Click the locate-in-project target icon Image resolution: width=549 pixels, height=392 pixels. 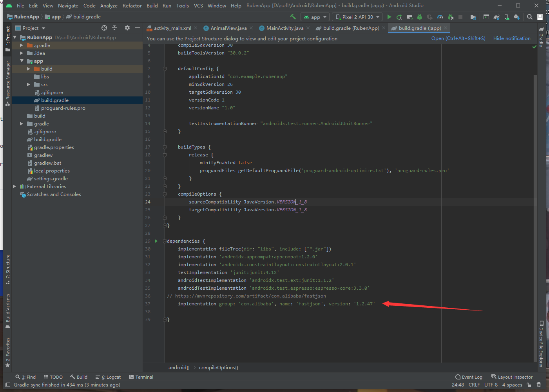tap(104, 28)
